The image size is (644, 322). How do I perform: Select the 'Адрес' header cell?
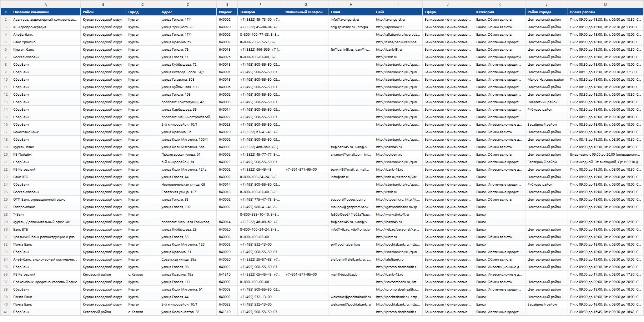[x=188, y=12]
